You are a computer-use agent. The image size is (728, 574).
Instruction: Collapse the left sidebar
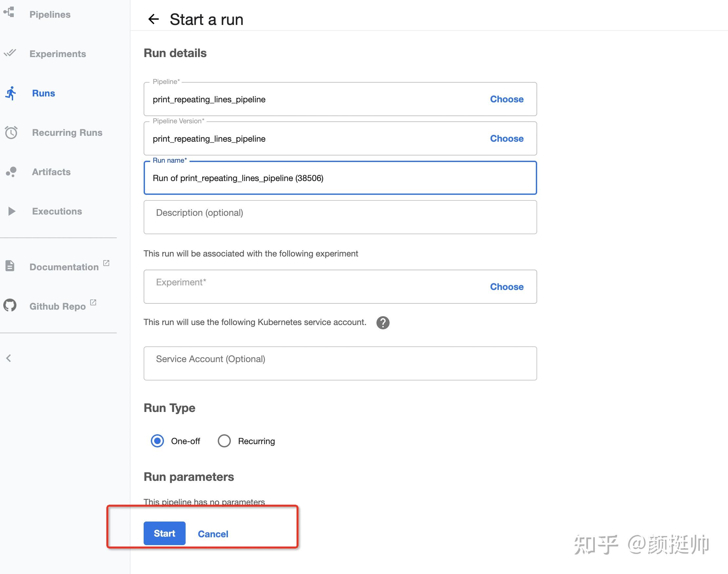point(9,358)
